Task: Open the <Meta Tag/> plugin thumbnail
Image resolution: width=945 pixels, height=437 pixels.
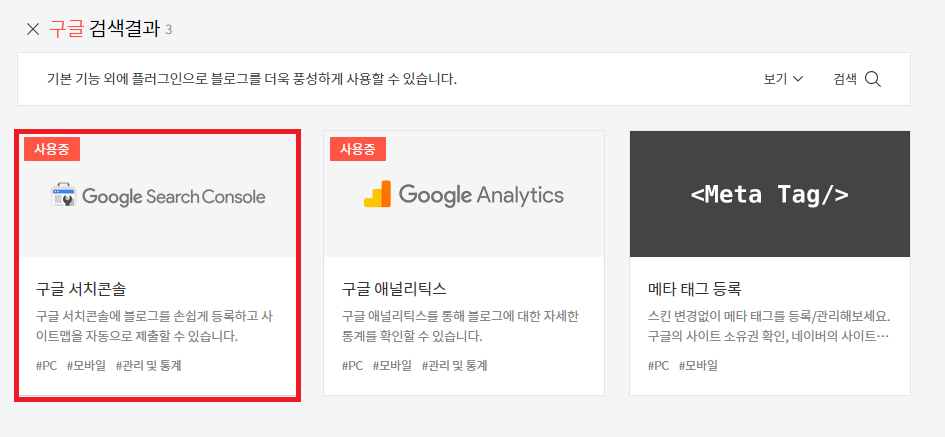Action: (770, 194)
